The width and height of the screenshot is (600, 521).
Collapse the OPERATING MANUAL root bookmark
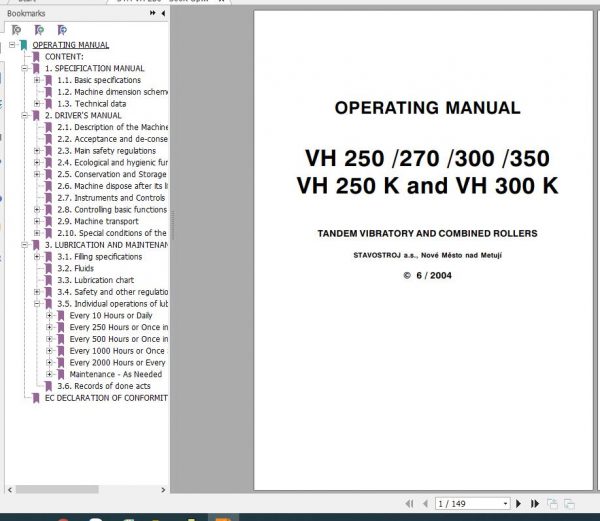(x=12, y=45)
